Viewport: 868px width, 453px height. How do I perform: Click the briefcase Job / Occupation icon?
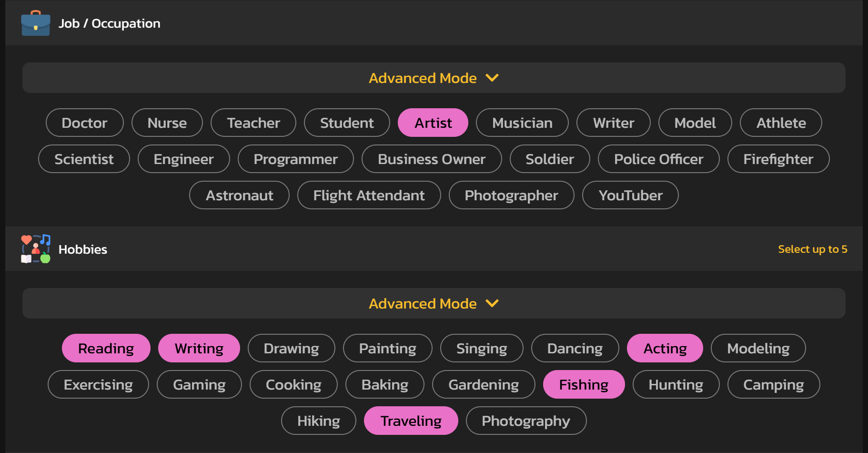(x=36, y=23)
